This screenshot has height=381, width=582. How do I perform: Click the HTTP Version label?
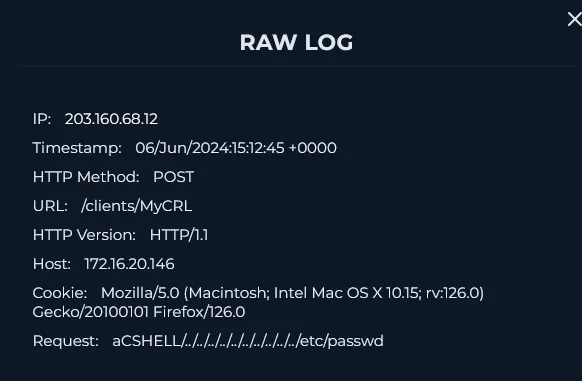pyautogui.click(x=84, y=235)
